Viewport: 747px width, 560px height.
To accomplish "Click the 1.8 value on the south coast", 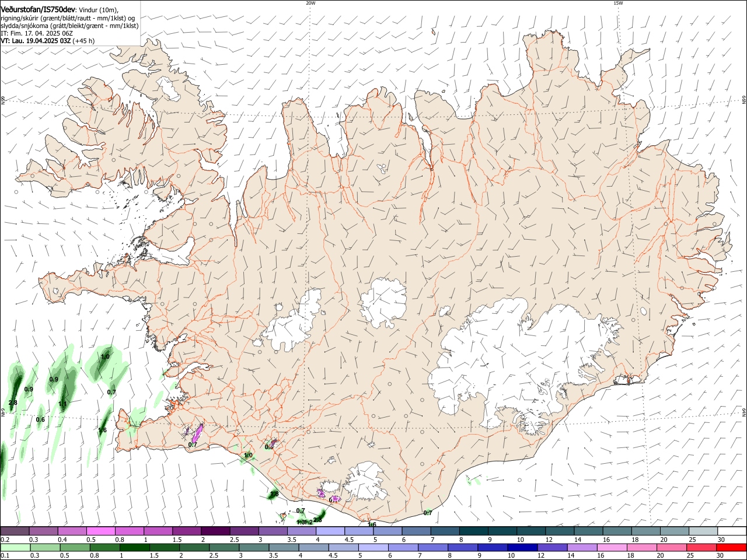I will tap(274, 494).
